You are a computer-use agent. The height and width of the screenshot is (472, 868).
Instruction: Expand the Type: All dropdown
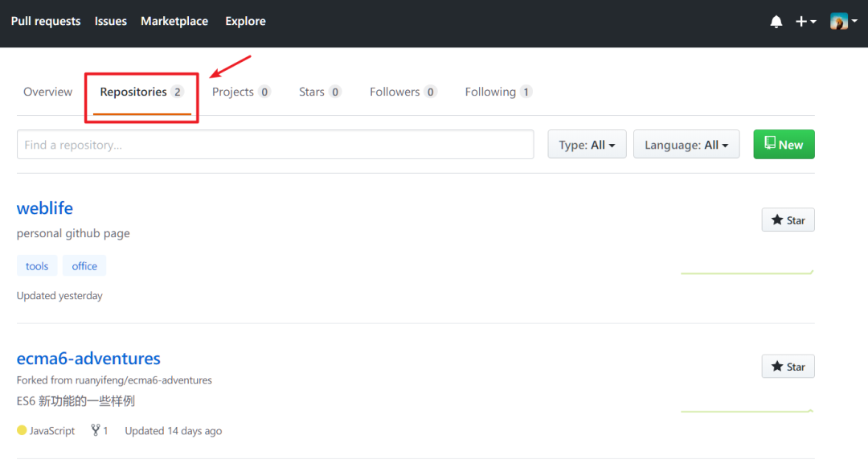point(587,145)
